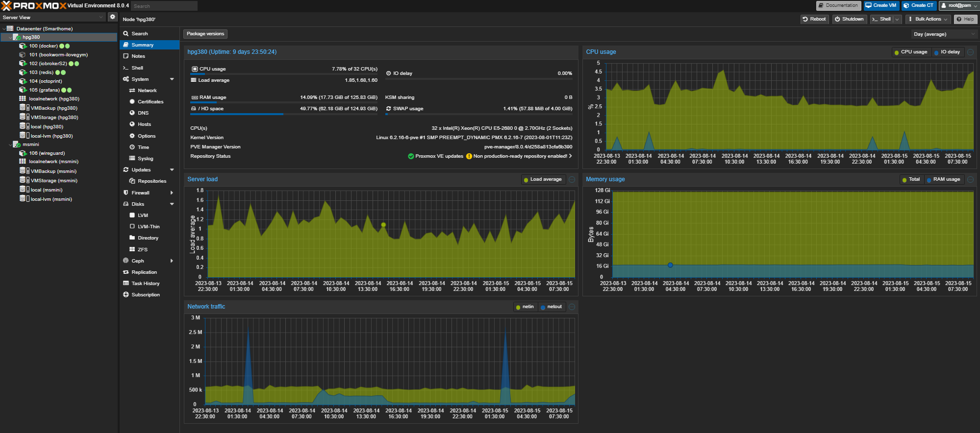This screenshot has height=433, width=980.
Task: Toggle the RAM usage legend series
Action: point(944,179)
